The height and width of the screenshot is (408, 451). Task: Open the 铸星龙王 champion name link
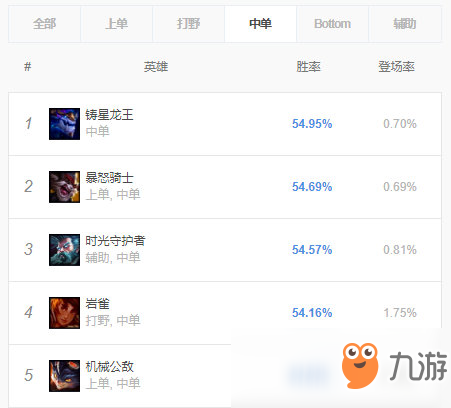coord(109,115)
